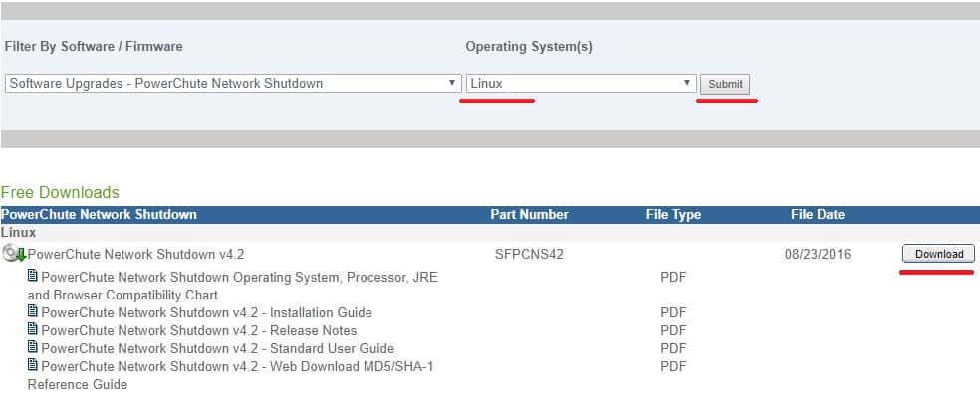Click document icon for Standard User Guide

click(33, 347)
